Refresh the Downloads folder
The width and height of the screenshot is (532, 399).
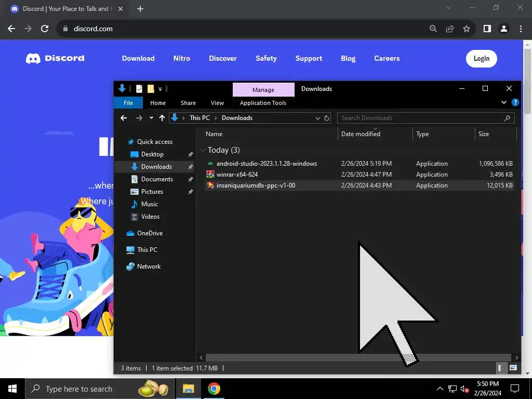click(x=327, y=118)
